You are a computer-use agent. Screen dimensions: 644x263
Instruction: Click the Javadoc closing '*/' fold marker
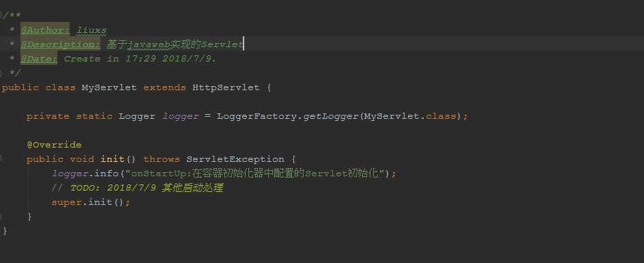[x=1, y=73]
